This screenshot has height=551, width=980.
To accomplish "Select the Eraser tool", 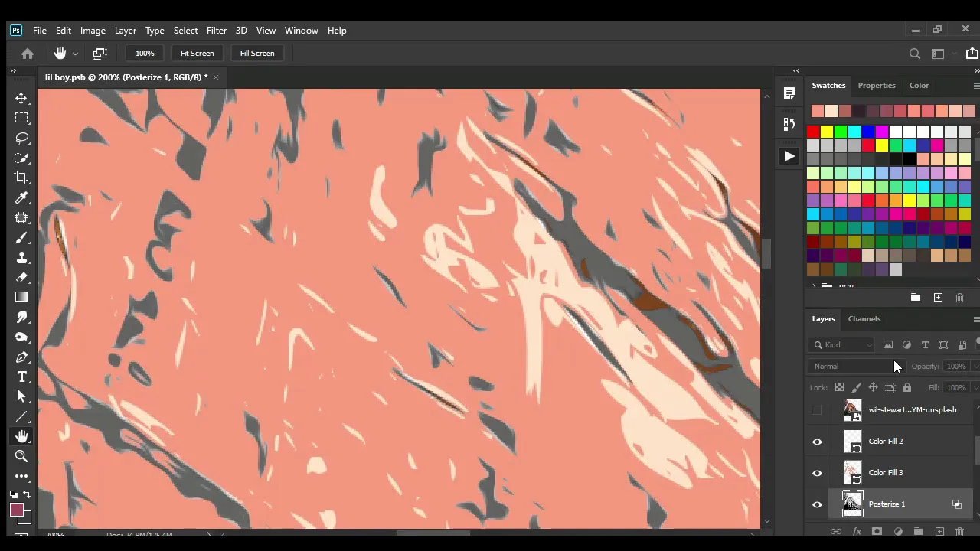I will 21,277.
